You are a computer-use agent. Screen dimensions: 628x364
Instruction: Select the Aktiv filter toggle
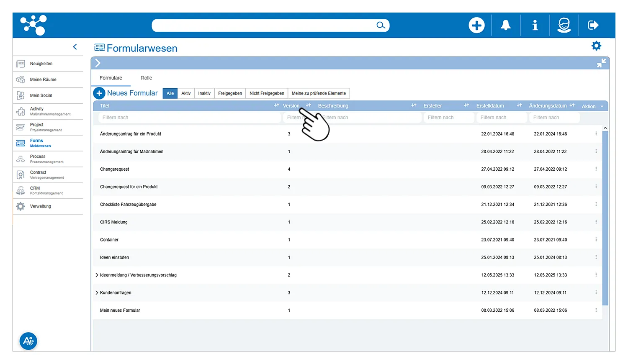(186, 93)
